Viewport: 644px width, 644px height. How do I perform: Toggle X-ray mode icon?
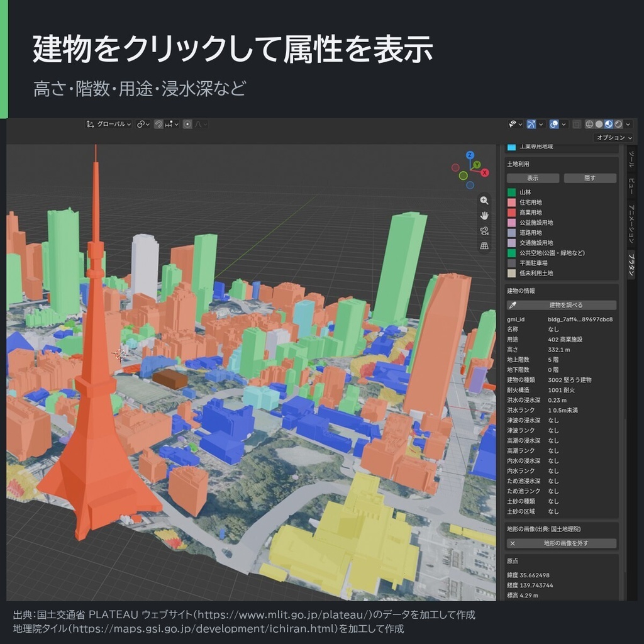(x=577, y=124)
